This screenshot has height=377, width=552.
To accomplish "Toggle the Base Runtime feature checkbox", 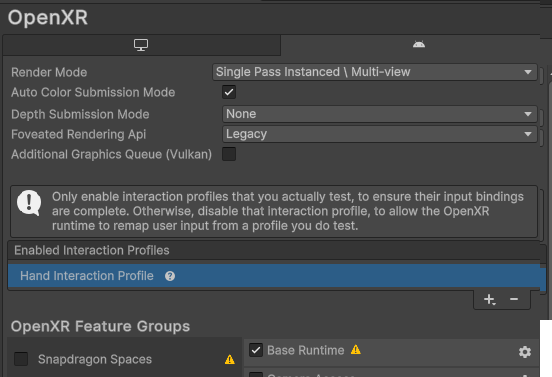I will coord(256,350).
